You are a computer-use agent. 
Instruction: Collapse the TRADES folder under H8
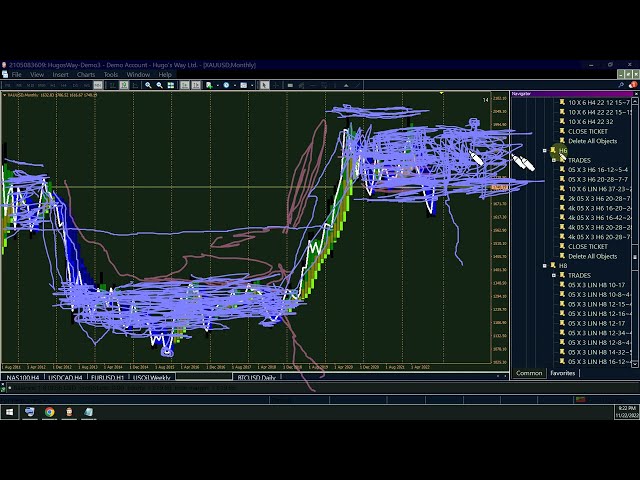(x=553, y=275)
